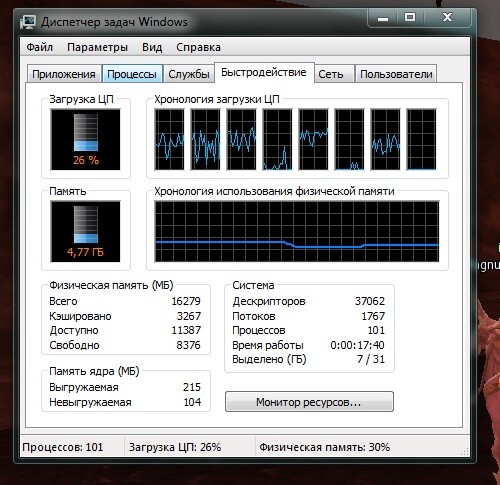This screenshot has width=500, height=485.
Task: Click the third CPU core history graph
Action: [242, 140]
